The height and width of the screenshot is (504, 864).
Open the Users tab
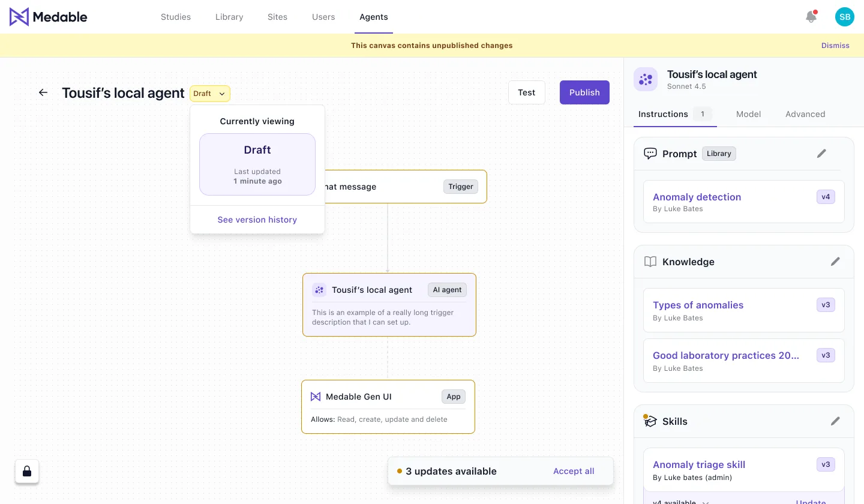tap(323, 17)
